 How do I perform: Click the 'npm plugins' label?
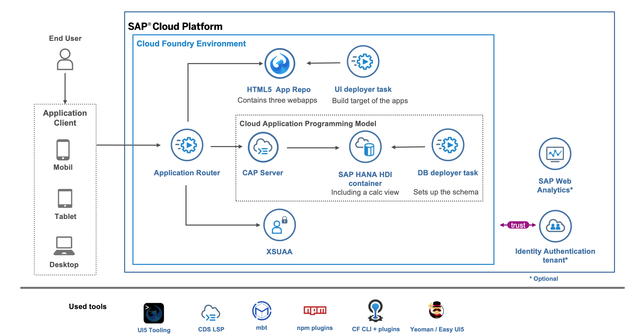[x=315, y=328]
